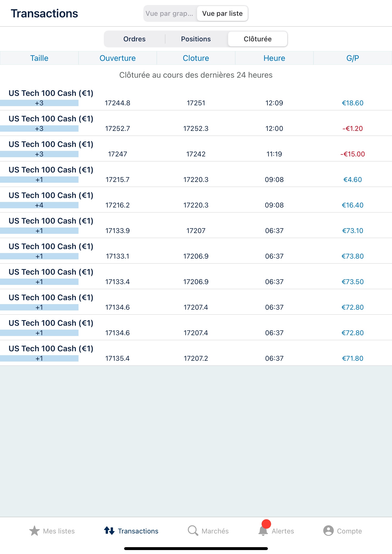Tap the Transactions arrows icon
392x554 pixels.
click(109, 531)
